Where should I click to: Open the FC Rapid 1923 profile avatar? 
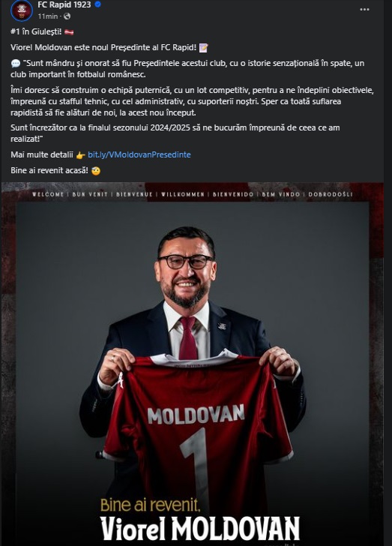pyautogui.click(x=22, y=10)
